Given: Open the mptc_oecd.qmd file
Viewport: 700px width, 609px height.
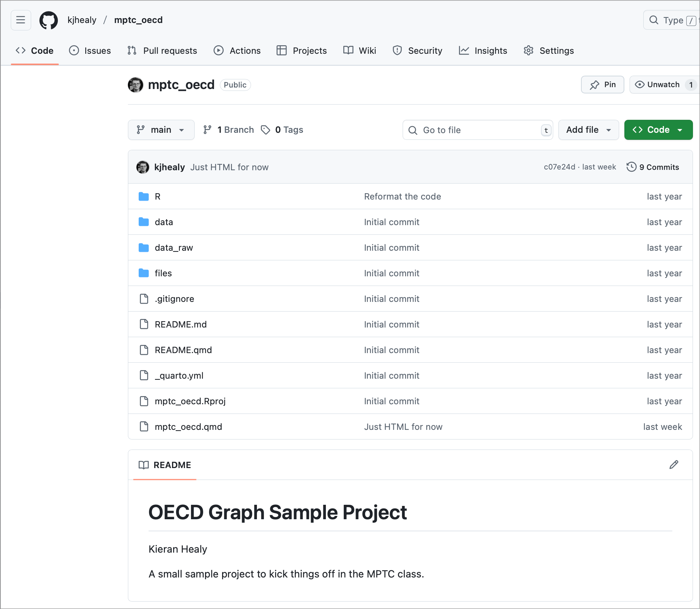Looking at the screenshot, I should (x=188, y=427).
